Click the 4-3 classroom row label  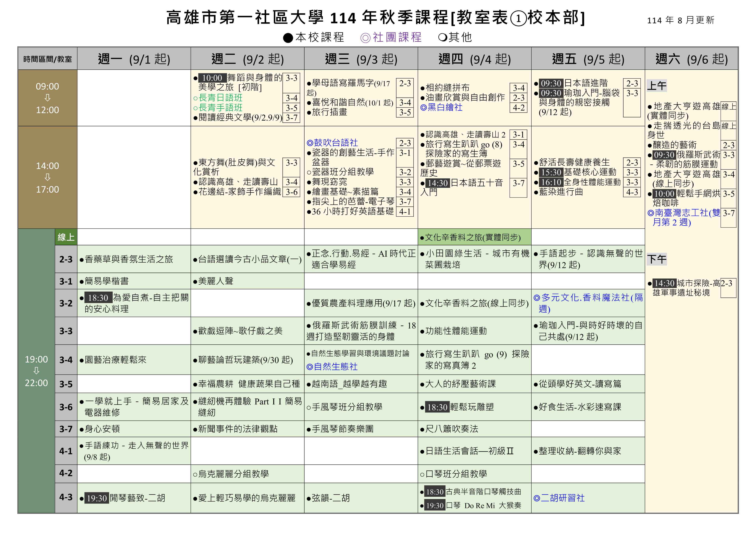(x=66, y=497)
